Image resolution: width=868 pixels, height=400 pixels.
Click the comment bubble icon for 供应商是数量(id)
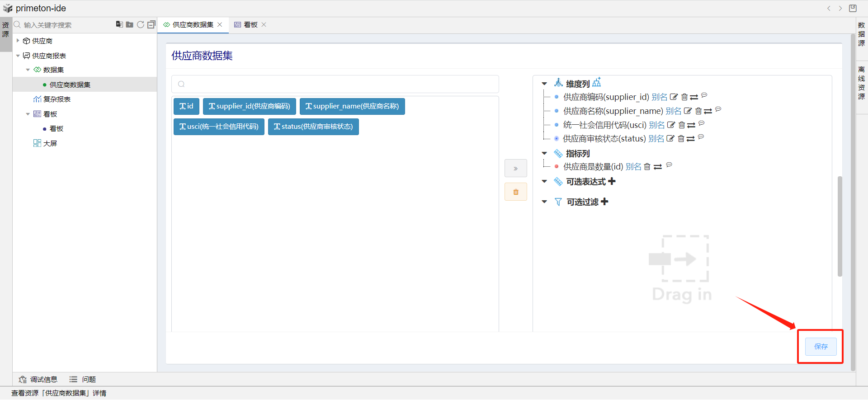[669, 165]
